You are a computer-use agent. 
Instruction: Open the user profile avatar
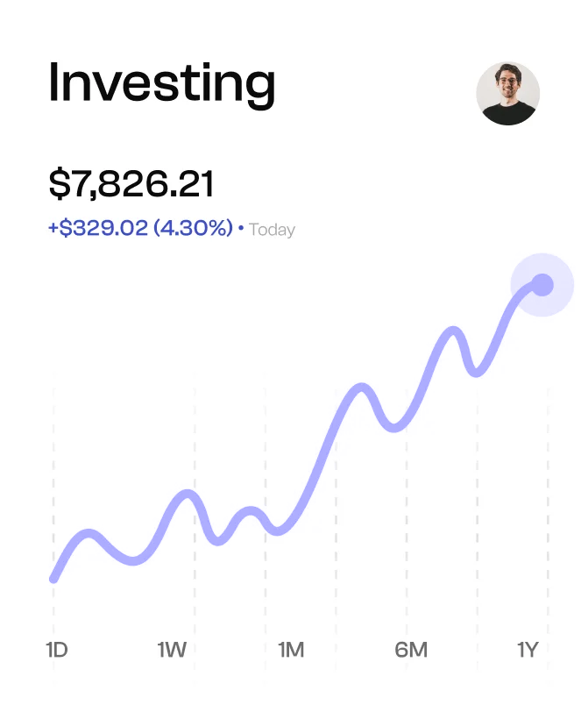(507, 93)
